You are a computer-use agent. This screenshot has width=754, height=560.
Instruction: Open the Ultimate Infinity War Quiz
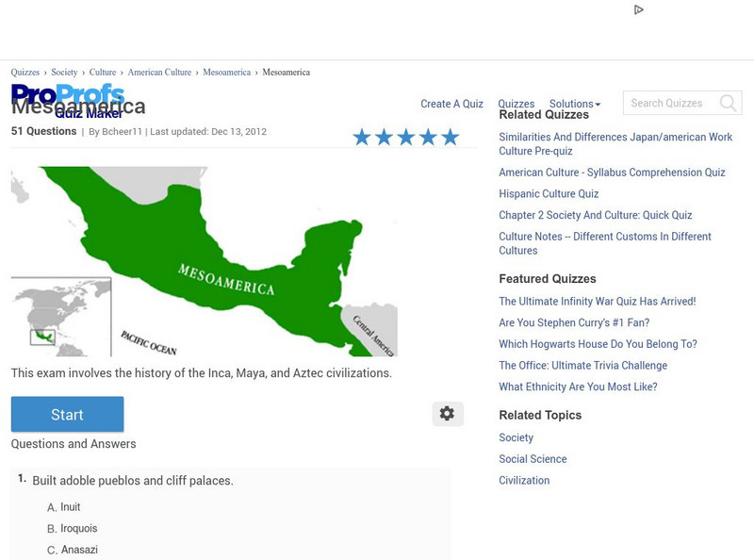pyautogui.click(x=598, y=301)
